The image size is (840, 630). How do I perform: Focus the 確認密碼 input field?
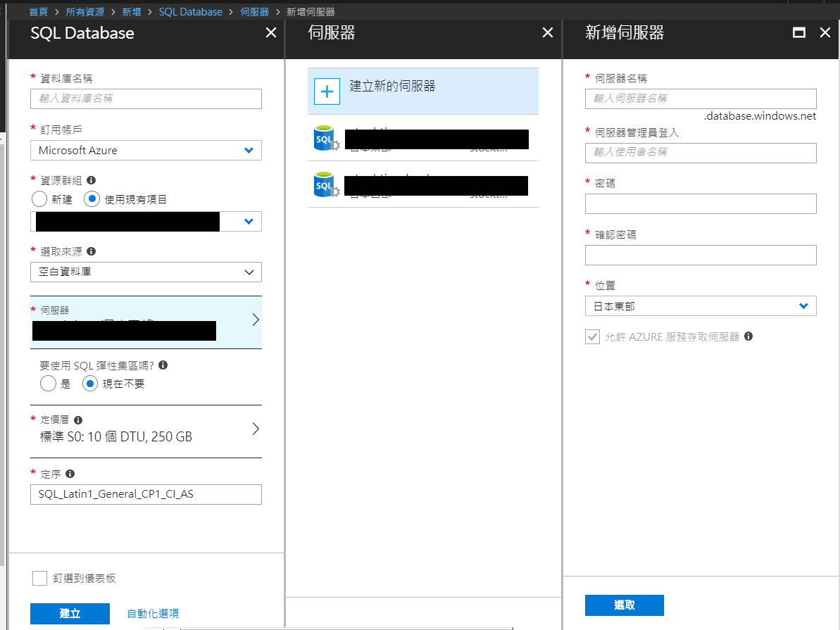pos(701,255)
